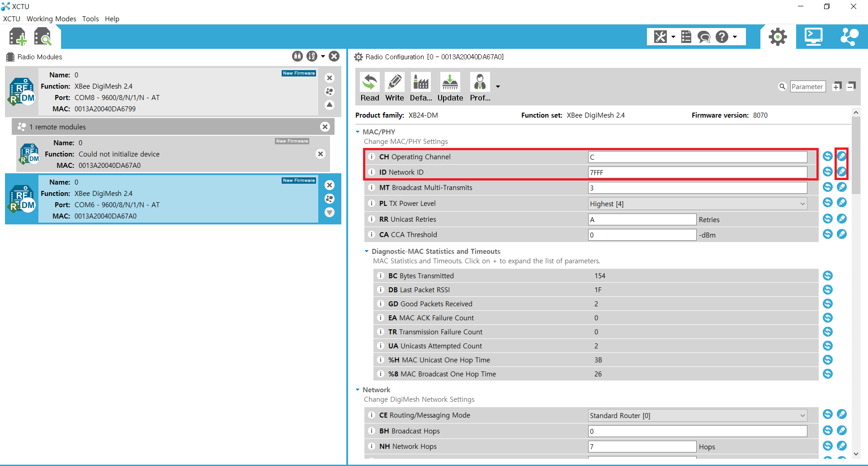
Task: Click the modules list view toggle icon
Action: pos(297,56)
